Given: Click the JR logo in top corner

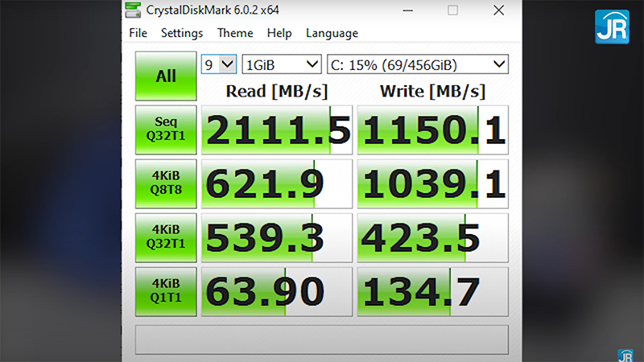Looking at the screenshot, I should click(x=612, y=27).
